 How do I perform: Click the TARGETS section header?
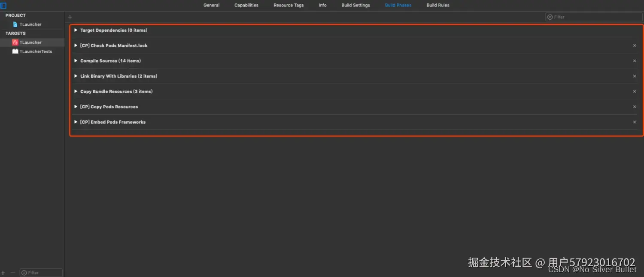pos(15,33)
